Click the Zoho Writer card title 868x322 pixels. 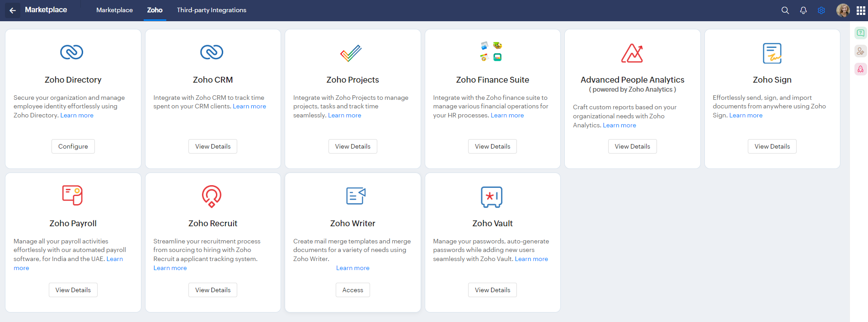tap(353, 223)
